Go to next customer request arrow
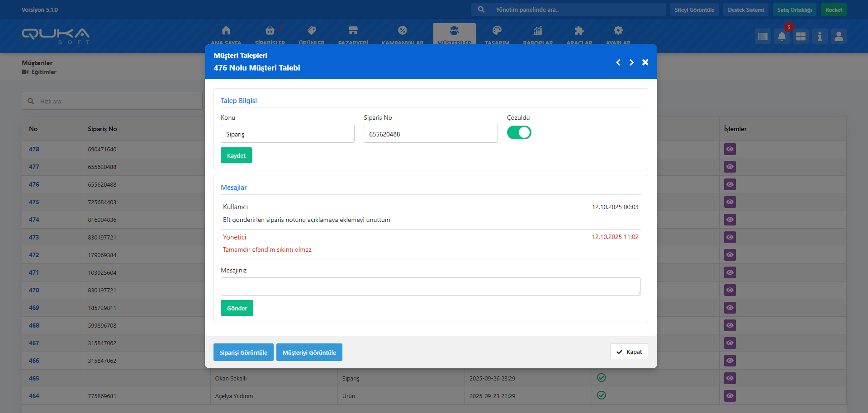Viewport: 868px width, 413px height. 631,62
